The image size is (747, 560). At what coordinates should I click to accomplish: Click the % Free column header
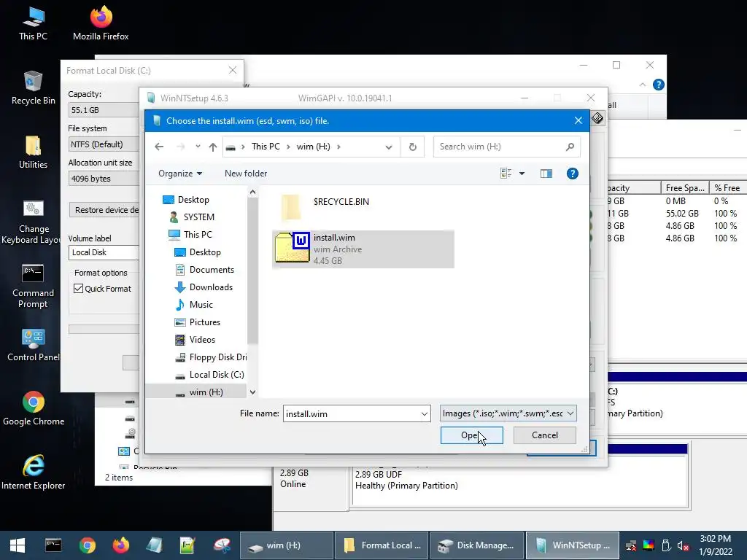(x=727, y=188)
